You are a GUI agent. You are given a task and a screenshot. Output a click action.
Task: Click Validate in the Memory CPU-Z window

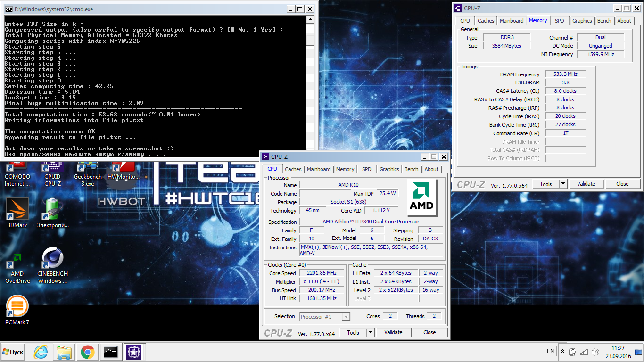tap(586, 184)
